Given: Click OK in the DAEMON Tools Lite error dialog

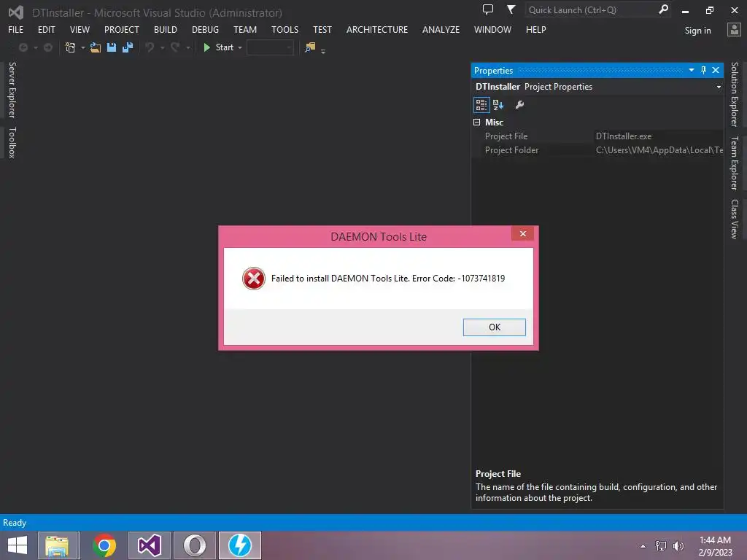Looking at the screenshot, I should pos(494,327).
